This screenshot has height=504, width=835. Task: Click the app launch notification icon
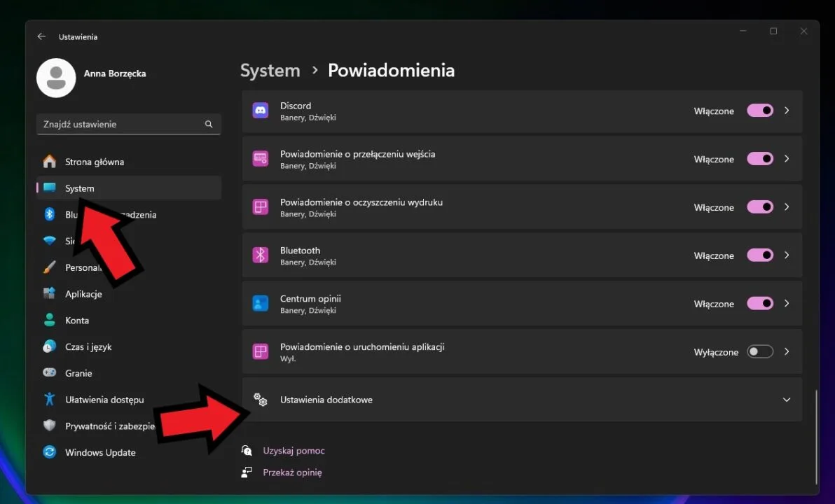tap(261, 352)
